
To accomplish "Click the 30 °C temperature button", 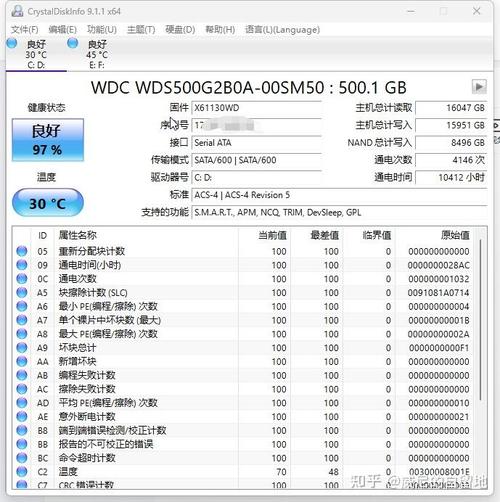I will tap(48, 203).
